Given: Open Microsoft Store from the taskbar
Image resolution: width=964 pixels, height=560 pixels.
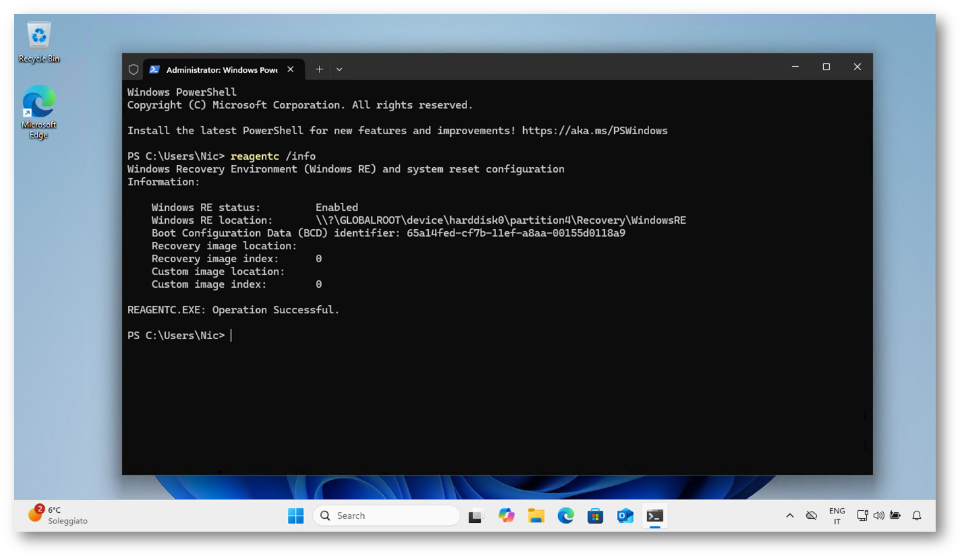Looking at the screenshot, I should (595, 516).
